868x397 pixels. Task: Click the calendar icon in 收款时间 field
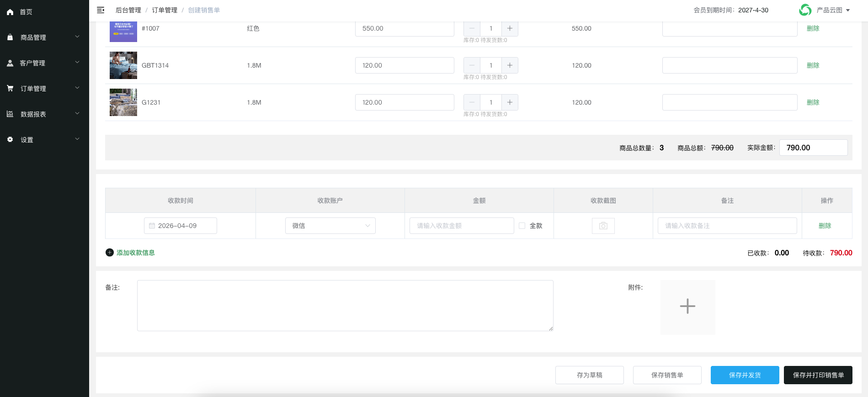point(152,226)
